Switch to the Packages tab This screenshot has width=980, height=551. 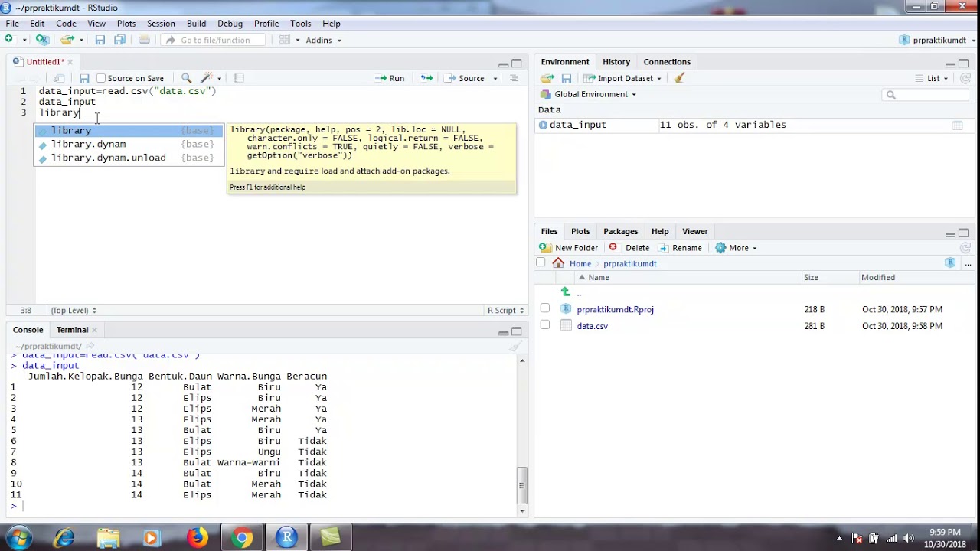tap(620, 231)
